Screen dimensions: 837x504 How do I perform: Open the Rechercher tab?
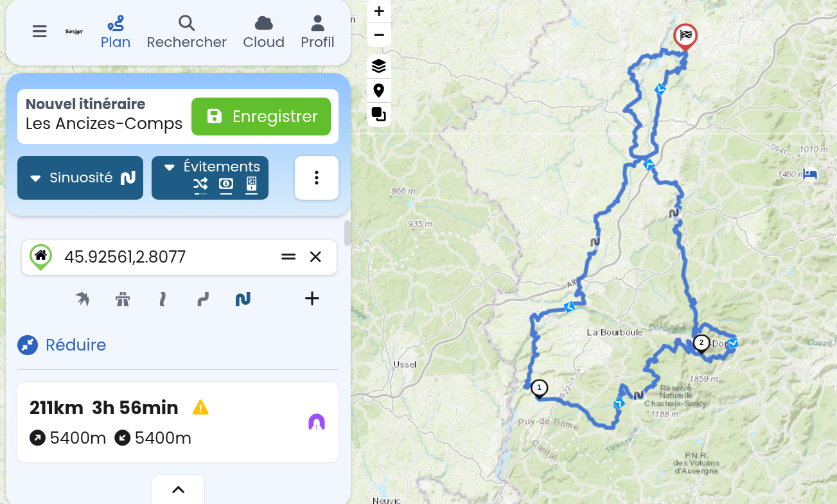(186, 33)
